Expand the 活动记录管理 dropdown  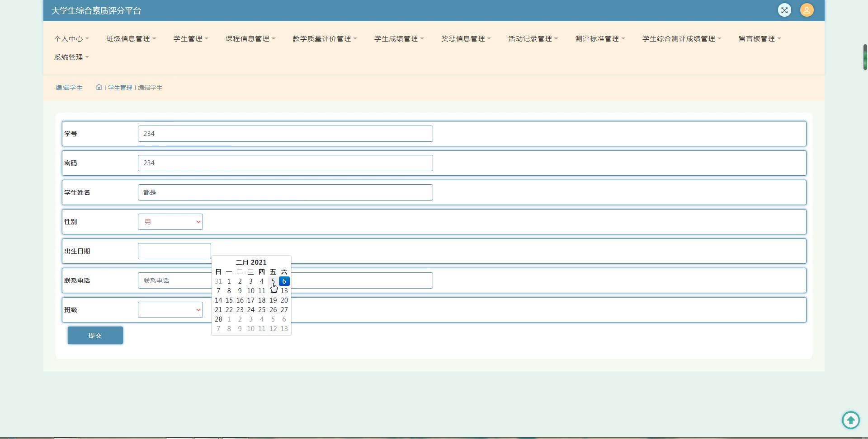533,38
